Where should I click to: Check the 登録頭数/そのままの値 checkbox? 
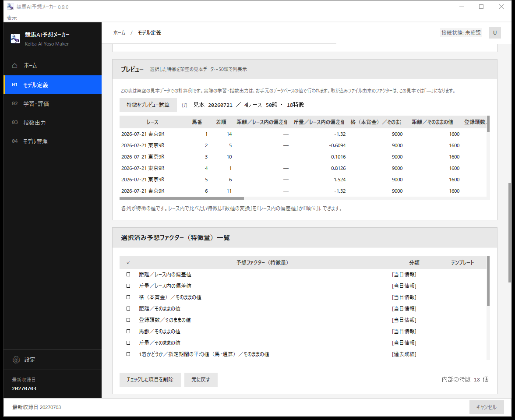[128, 320]
